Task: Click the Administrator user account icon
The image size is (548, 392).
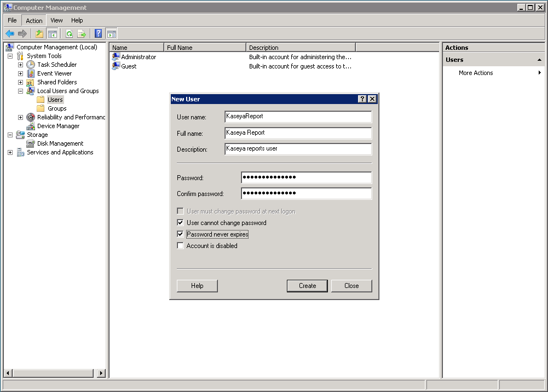Action: (116, 57)
